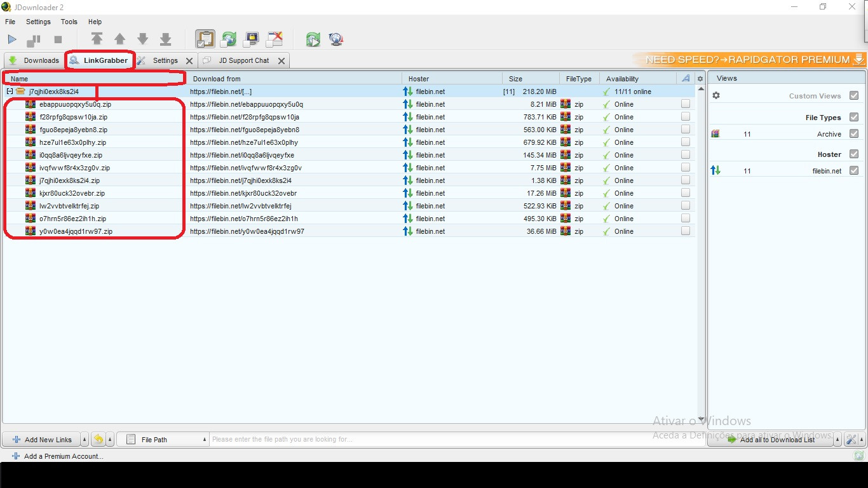Switch to the Downloads tab

click(34, 60)
